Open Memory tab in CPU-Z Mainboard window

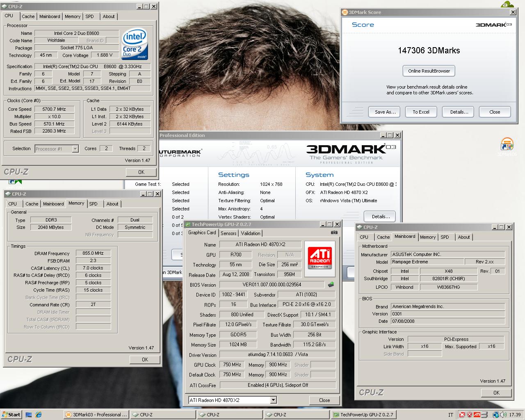point(428,237)
